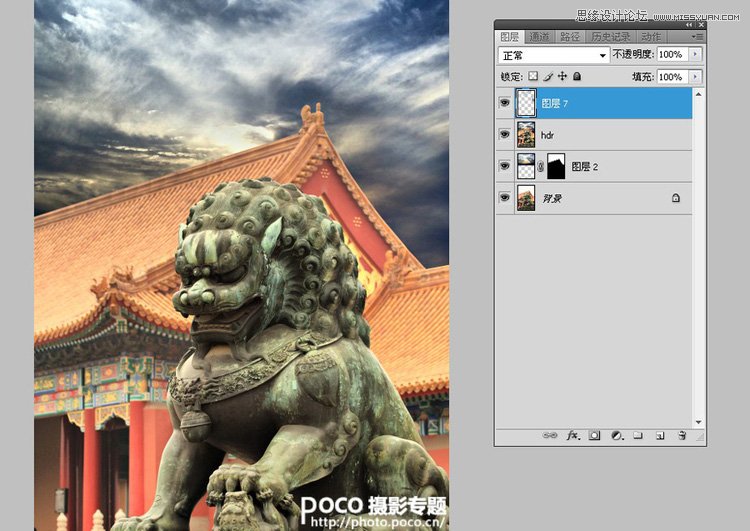Click the 不透明度 100% input field
Viewport: 750px width, 531px height.
tap(673, 55)
